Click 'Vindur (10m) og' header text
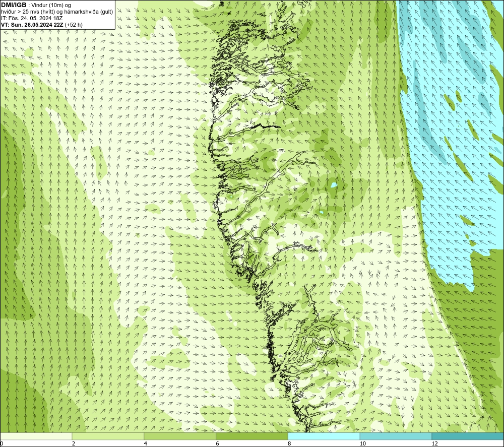Image resolution: width=504 pixels, height=447 pixels. [x=51, y=6]
